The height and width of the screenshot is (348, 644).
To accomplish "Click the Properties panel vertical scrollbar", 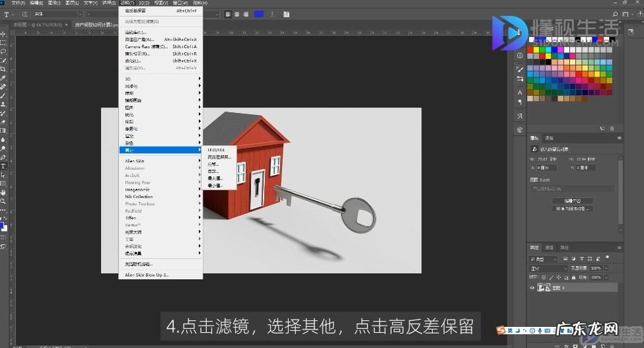I will (x=620, y=192).
